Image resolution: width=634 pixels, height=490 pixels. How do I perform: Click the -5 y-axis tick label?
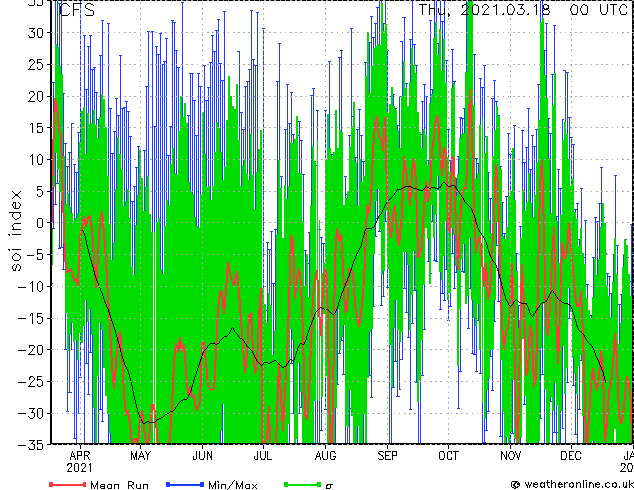(x=36, y=255)
